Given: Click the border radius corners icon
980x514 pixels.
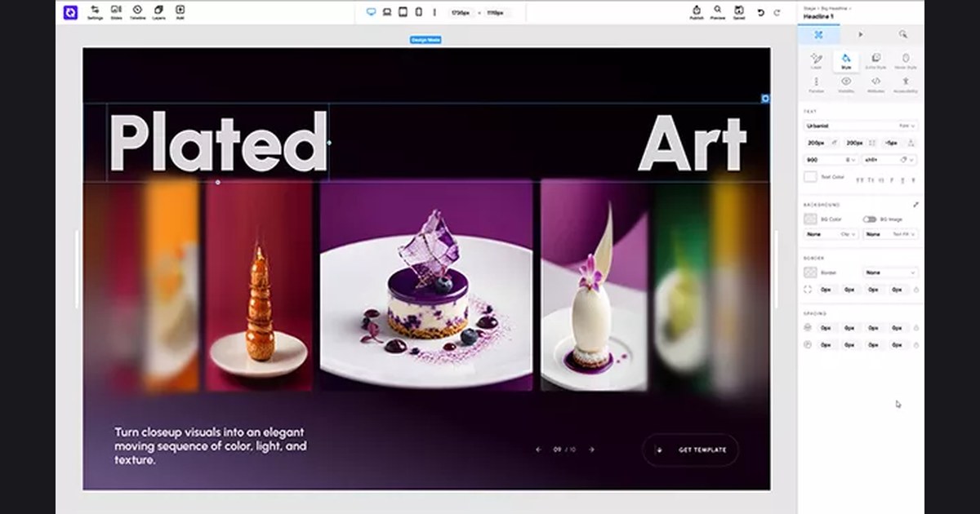Looking at the screenshot, I should coord(808,290).
